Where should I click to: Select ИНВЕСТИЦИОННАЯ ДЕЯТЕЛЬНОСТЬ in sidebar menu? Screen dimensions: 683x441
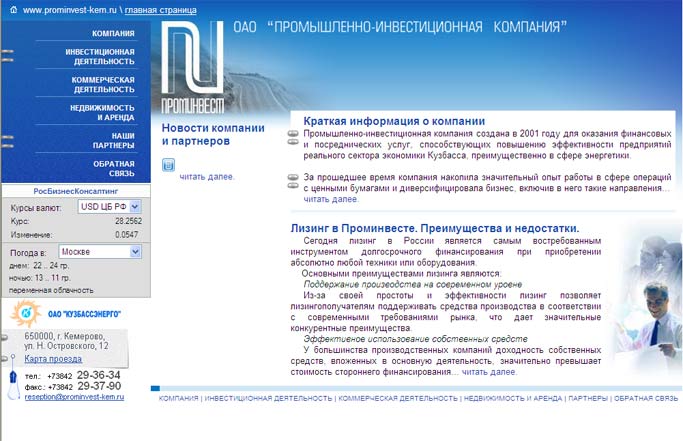tap(100, 57)
